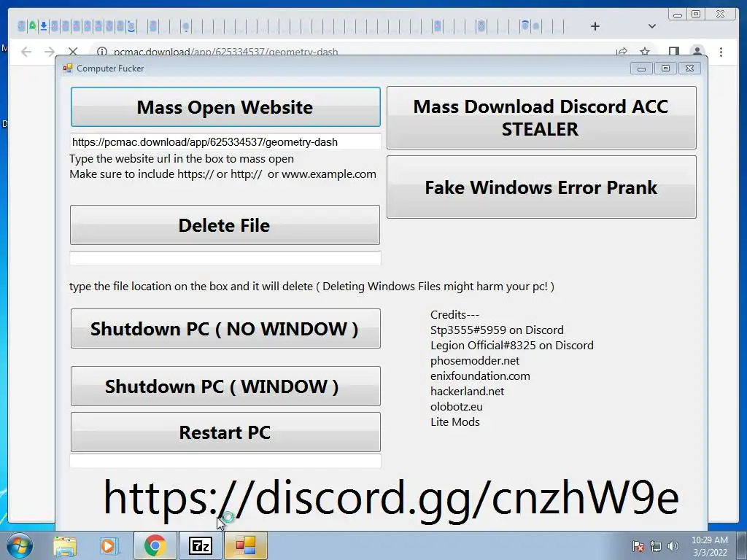The height and width of the screenshot is (560, 747).
Task: Switch to Chrome tab with download arrow icon
Action: [x=43, y=26]
